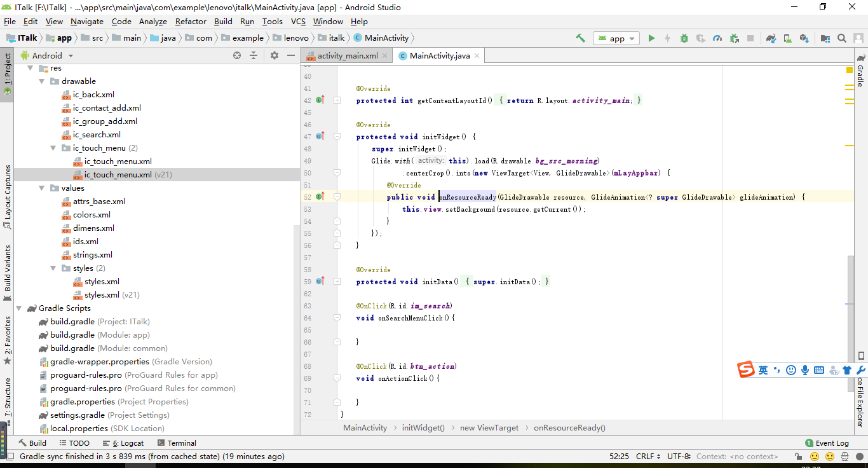Screen dimensions: 868x468
Task: Click the happy face feedback icon
Action: (x=815, y=457)
